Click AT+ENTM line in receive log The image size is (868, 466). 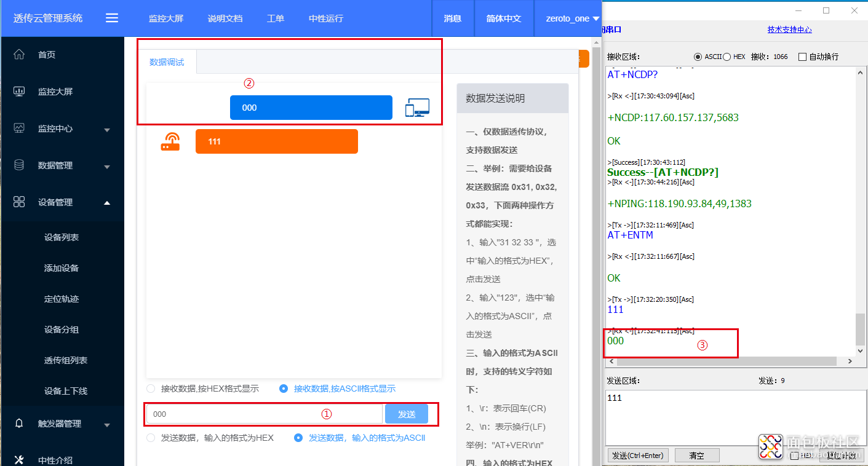pos(630,235)
